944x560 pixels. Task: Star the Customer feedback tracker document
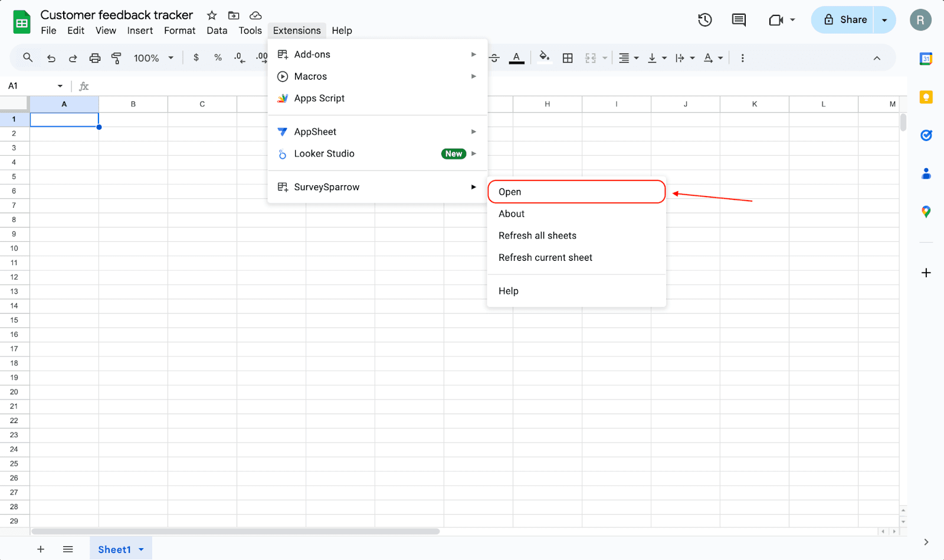[212, 15]
